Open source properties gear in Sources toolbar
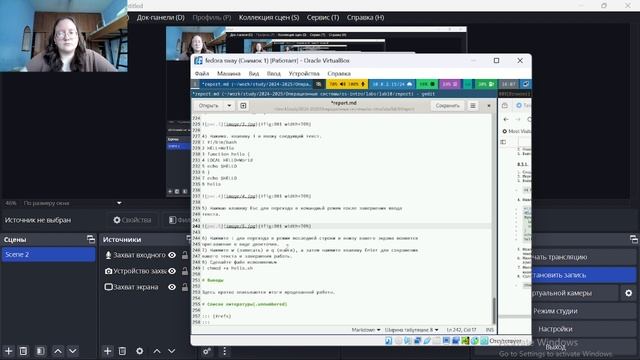 [x=140, y=351]
